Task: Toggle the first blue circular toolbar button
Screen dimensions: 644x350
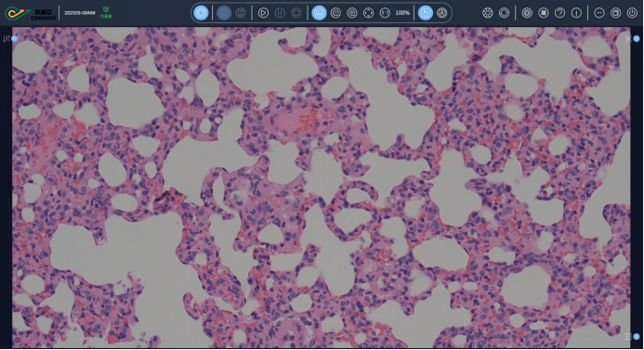Action: point(201,13)
